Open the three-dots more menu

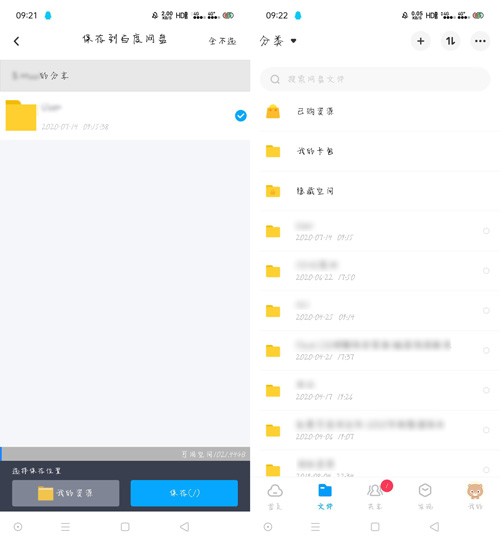coord(480,41)
